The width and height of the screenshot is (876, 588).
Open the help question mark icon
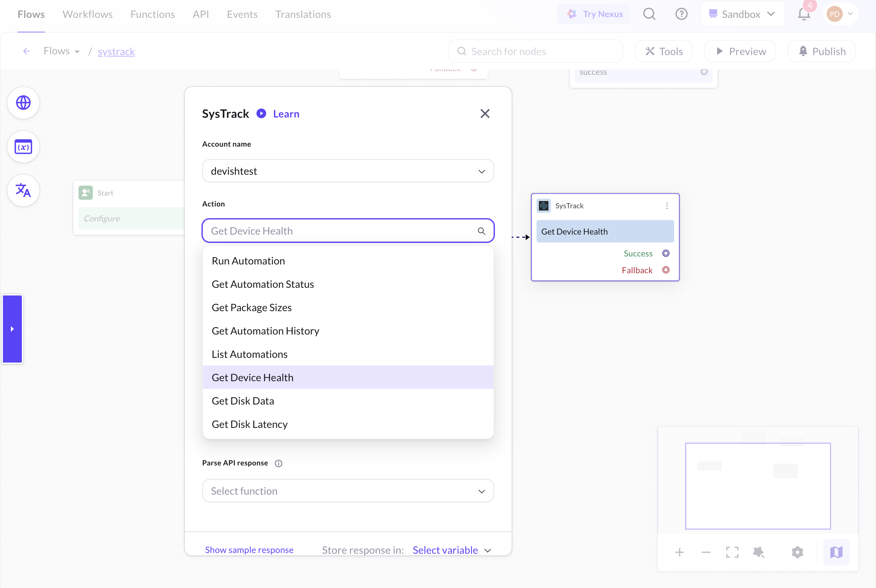click(681, 14)
